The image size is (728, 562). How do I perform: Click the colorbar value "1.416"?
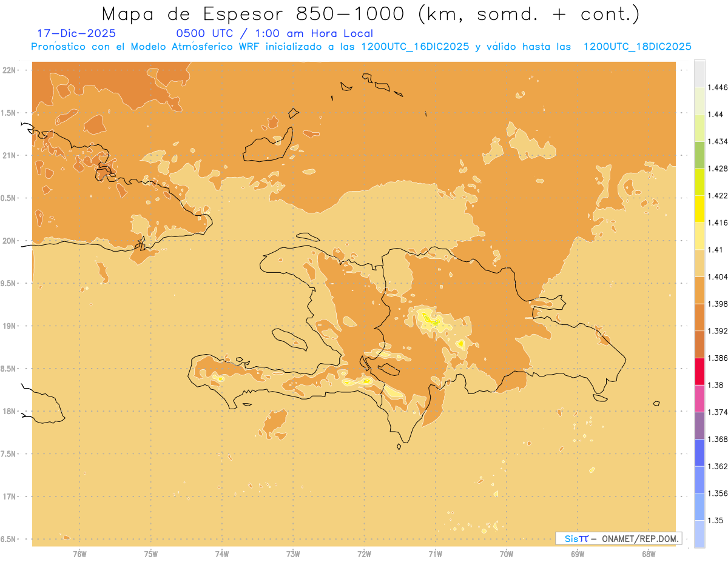tap(718, 222)
